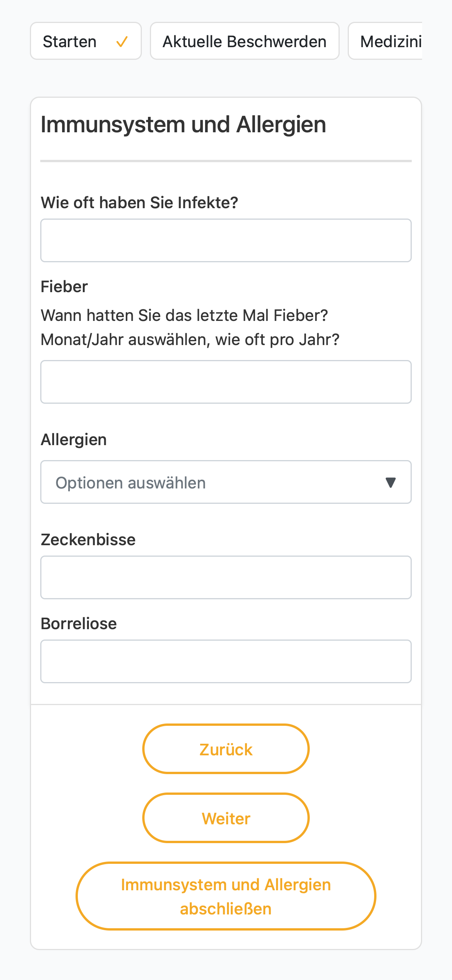
Task: Click the Borreliose field label
Action: pyautogui.click(x=79, y=623)
